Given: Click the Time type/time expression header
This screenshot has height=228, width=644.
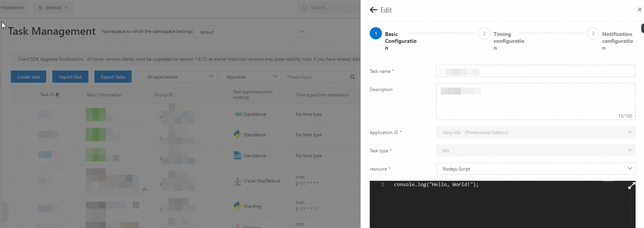Looking at the screenshot, I should (322, 95).
